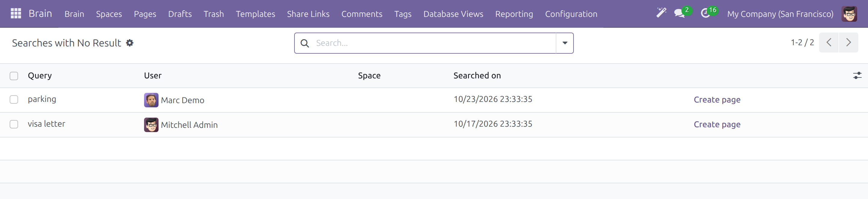868x199 pixels.
Task: Click the date 10/17/2026 23:33:35
Action: (493, 124)
